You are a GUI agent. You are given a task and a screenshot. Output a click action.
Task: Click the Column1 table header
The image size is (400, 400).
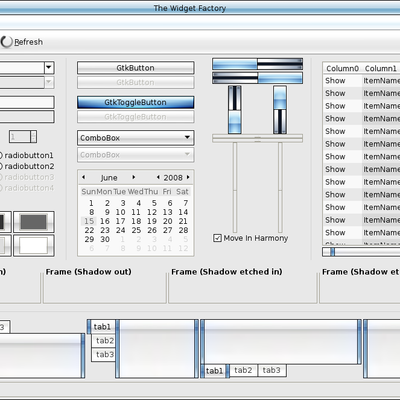point(381,68)
